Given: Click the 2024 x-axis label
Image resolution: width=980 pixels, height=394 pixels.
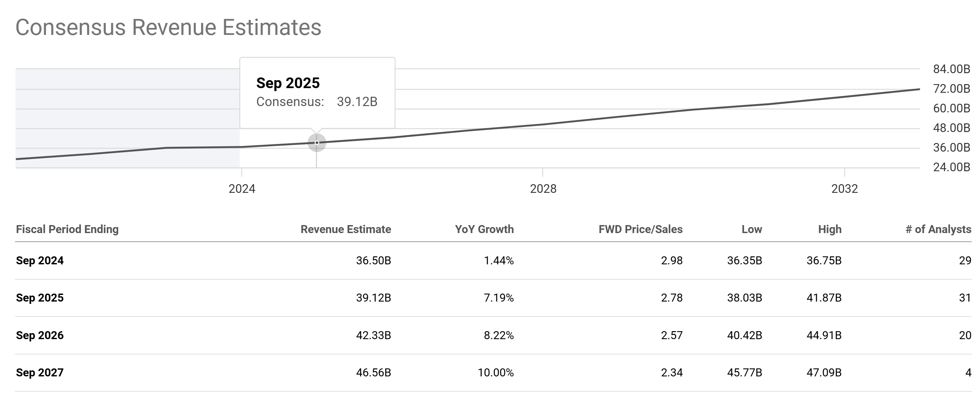Looking at the screenshot, I should click(x=242, y=189).
